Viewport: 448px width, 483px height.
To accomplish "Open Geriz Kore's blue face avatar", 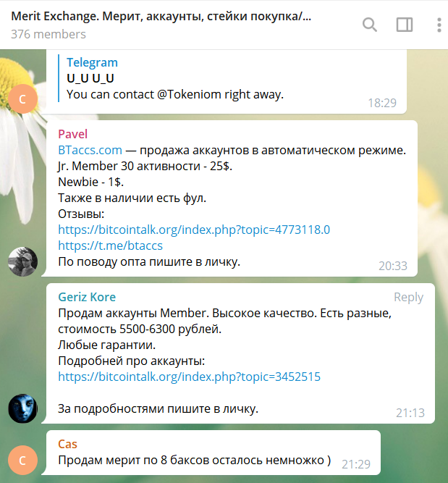I will coord(22,408).
